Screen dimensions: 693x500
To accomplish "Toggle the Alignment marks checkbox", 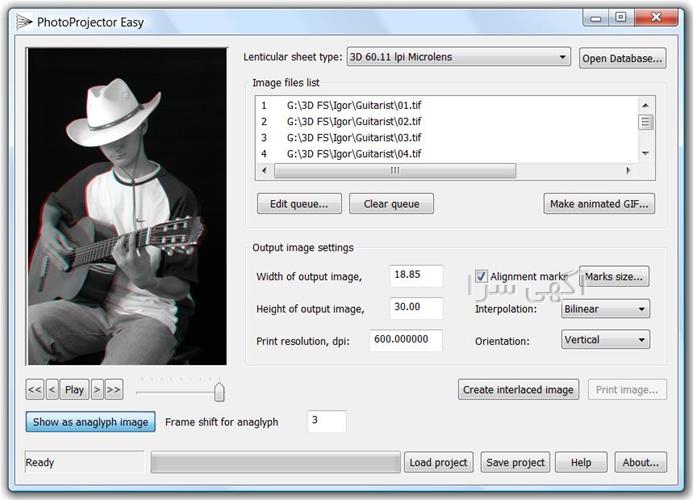I will pyautogui.click(x=481, y=276).
